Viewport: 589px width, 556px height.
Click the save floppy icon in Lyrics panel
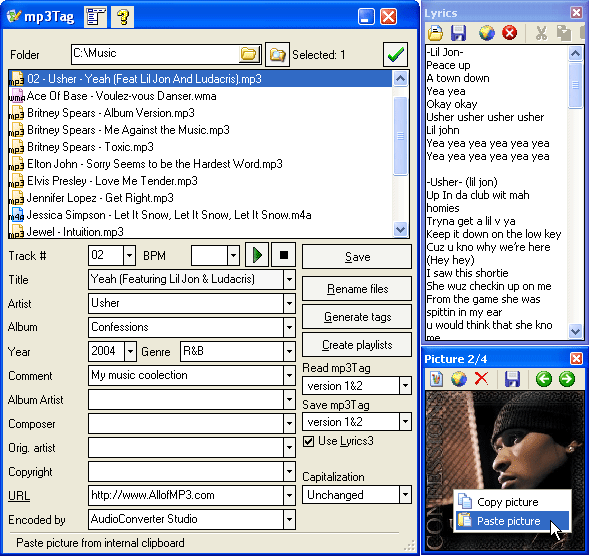[x=458, y=33]
